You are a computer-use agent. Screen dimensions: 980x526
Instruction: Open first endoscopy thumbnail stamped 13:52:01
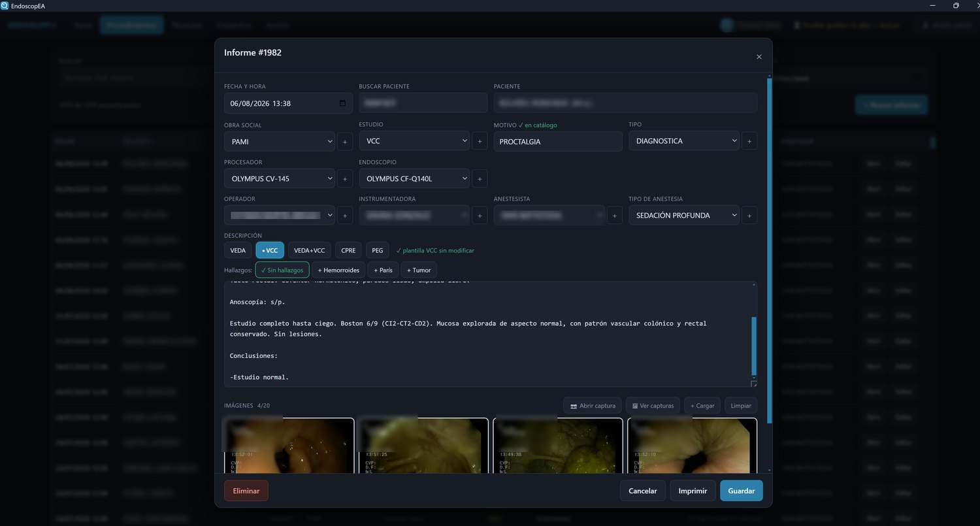[x=289, y=446]
